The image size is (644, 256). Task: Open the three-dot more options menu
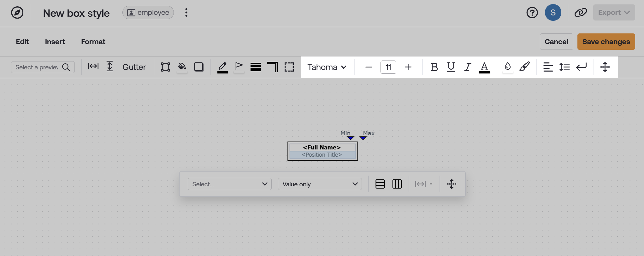click(x=186, y=13)
